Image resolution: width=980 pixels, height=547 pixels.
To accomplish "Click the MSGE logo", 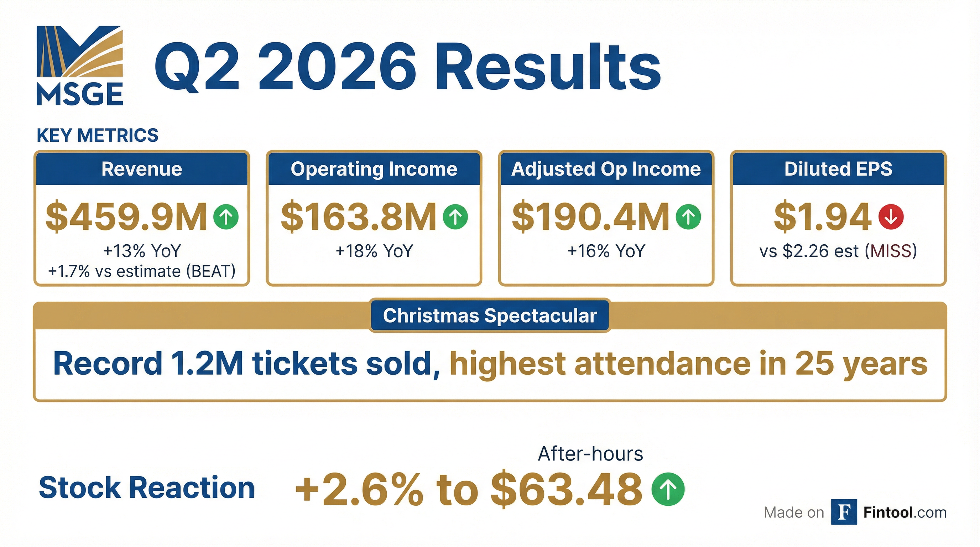I will [80, 66].
